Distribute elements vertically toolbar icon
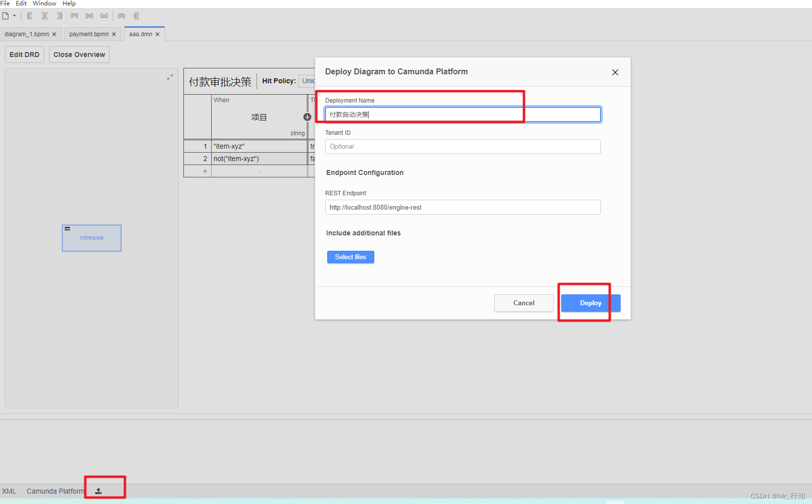 tap(136, 16)
